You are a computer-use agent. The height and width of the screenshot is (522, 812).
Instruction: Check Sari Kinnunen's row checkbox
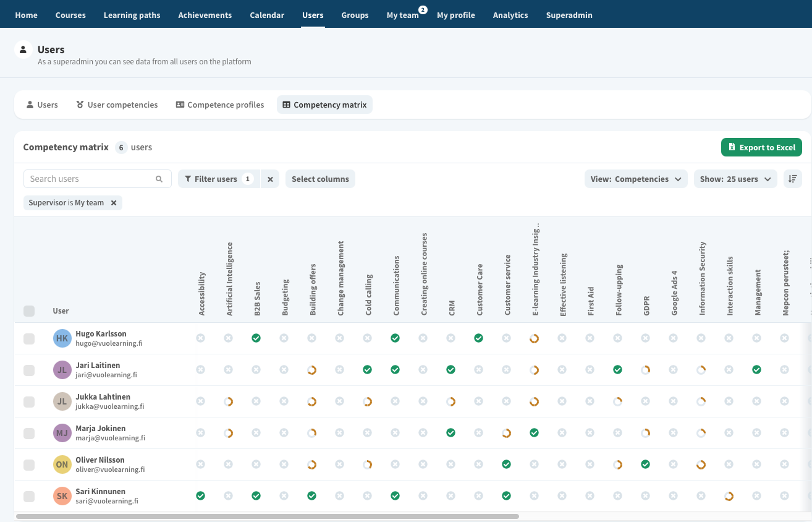(x=29, y=495)
